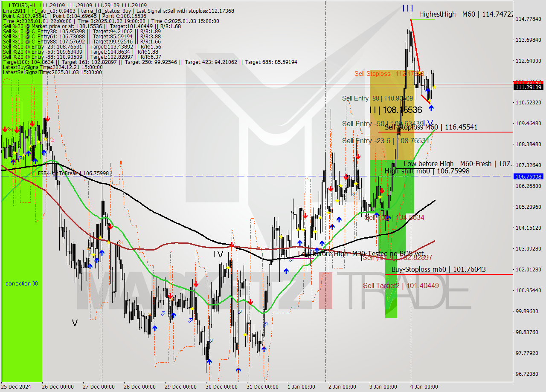546x392 pixels.
Task: Click the '31 Dec 00:00' time label
Action: point(263,387)
